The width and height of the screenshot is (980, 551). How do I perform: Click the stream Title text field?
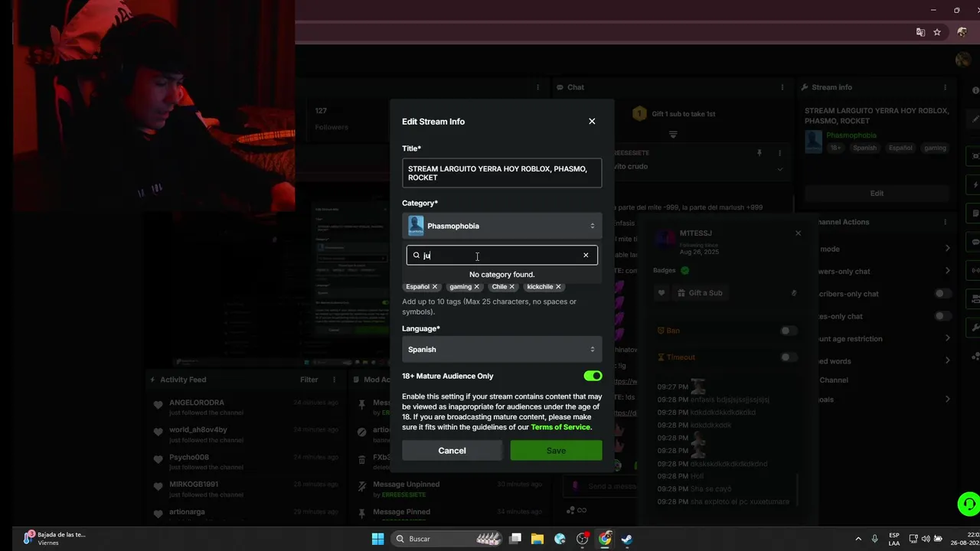pos(501,173)
